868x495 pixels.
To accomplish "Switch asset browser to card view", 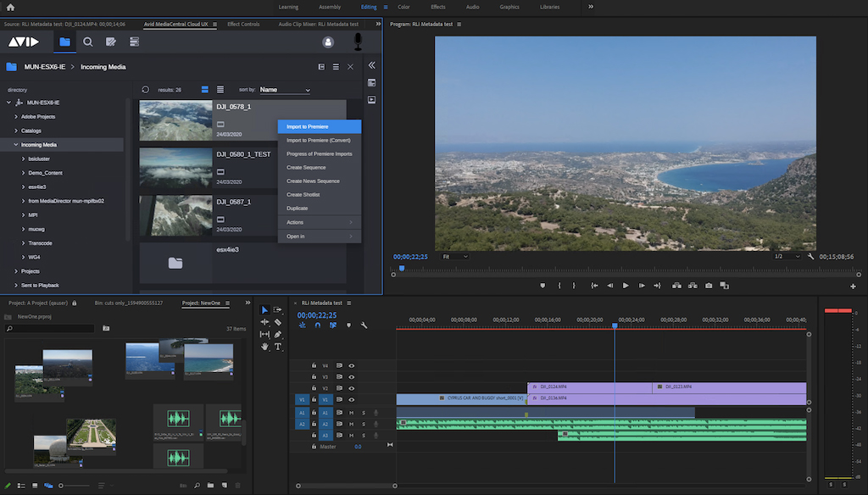I will (205, 90).
